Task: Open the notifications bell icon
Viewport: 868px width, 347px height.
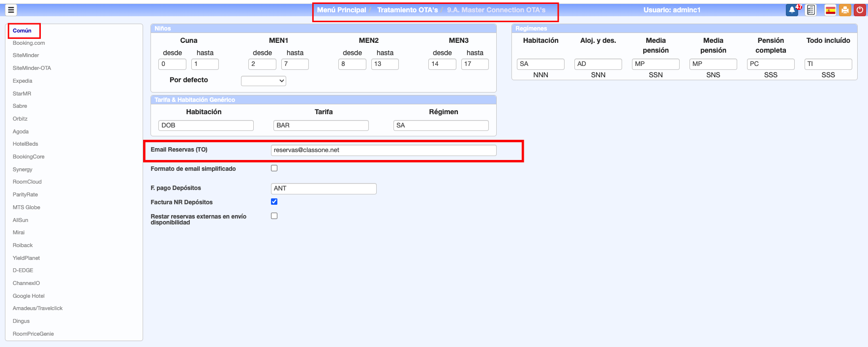Action: coord(792,10)
